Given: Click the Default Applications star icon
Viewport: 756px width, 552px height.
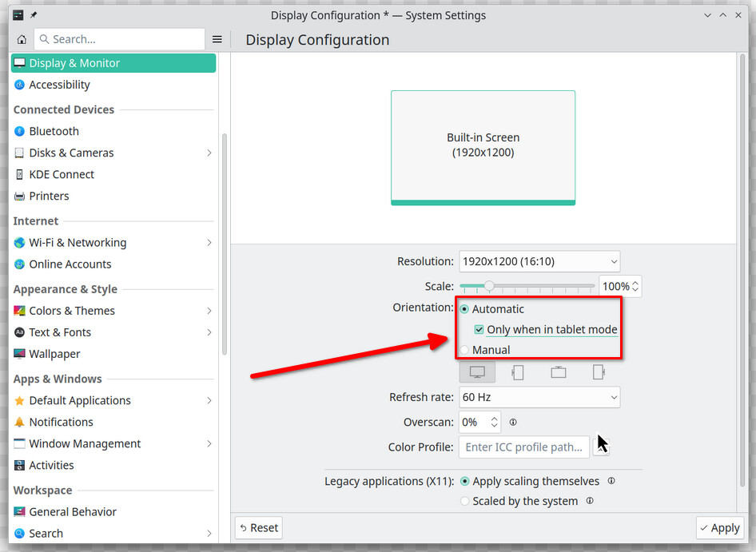Looking at the screenshot, I should tap(19, 401).
